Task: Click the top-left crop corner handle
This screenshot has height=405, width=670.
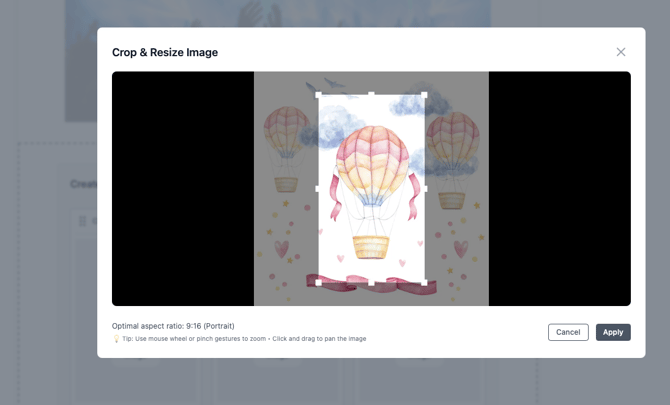Action: point(319,95)
